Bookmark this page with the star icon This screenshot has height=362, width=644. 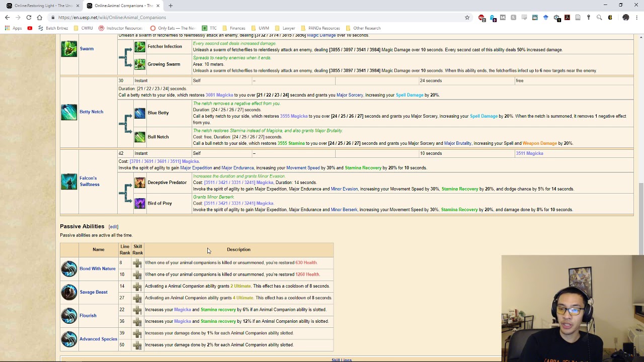(x=467, y=18)
